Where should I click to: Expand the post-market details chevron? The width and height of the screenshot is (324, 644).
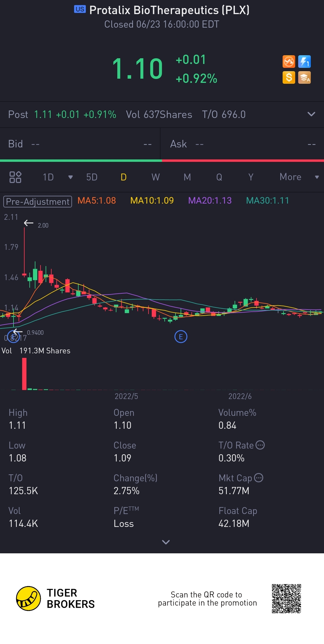click(x=311, y=114)
